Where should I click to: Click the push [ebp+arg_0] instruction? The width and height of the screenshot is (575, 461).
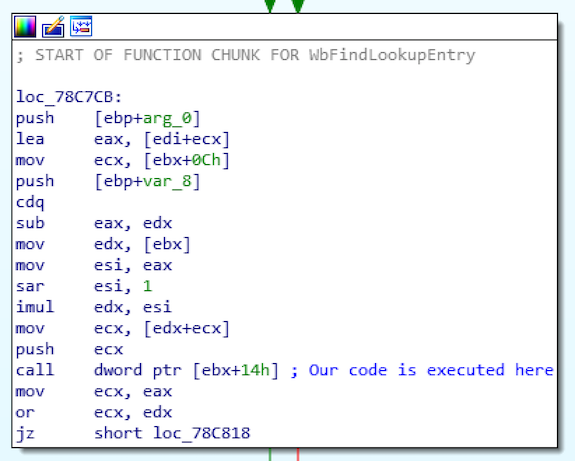pyautogui.click(x=108, y=118)
